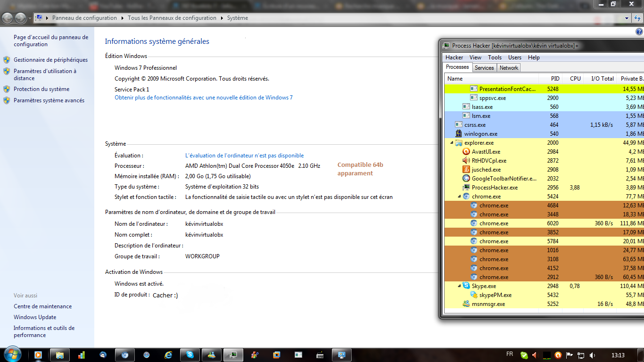Expand Tous les Panneaux breadcrumb arrow
Screen dimensions: 644x362
[x=222, y=18]
